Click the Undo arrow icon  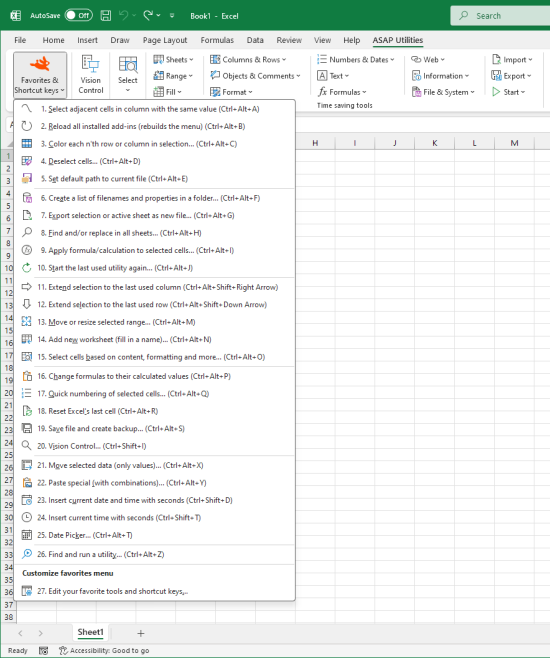(123, 16)
